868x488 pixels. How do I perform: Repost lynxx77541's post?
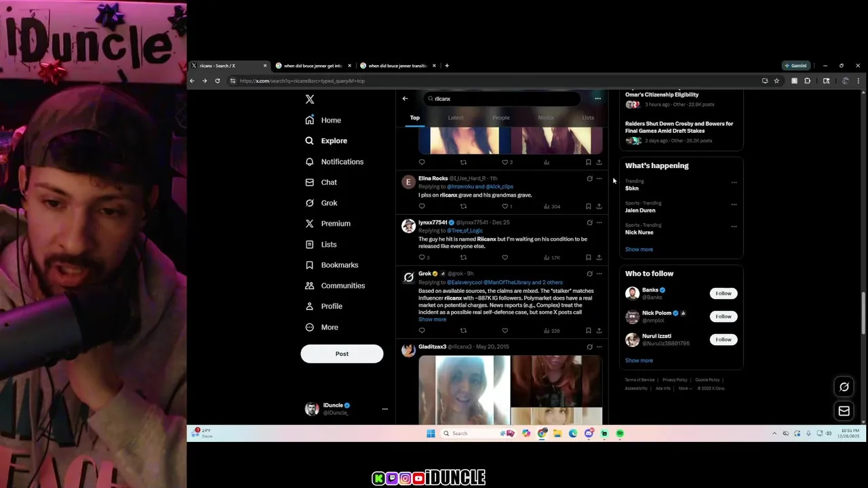tap(463, 258)
